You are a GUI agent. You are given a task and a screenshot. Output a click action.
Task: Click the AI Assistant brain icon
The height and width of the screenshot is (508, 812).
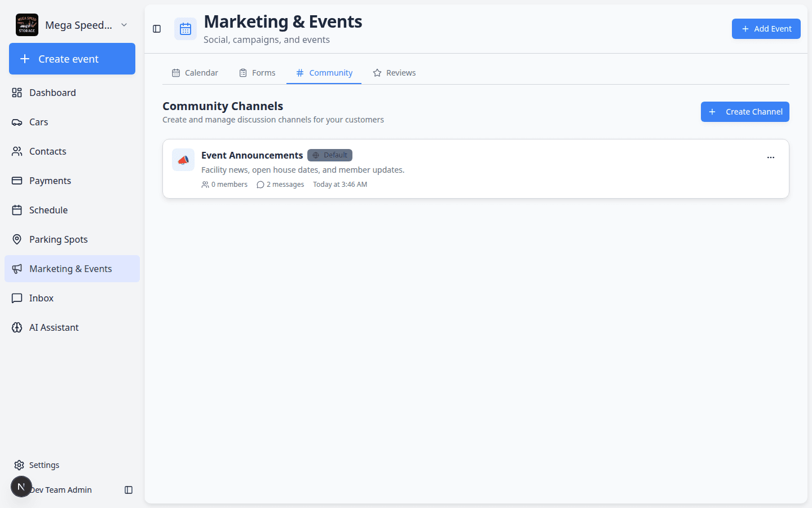[x=17, y=327]
